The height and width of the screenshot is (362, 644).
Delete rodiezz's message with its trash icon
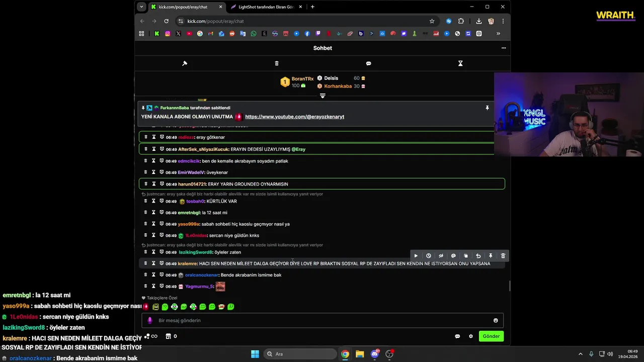[146, 137]
